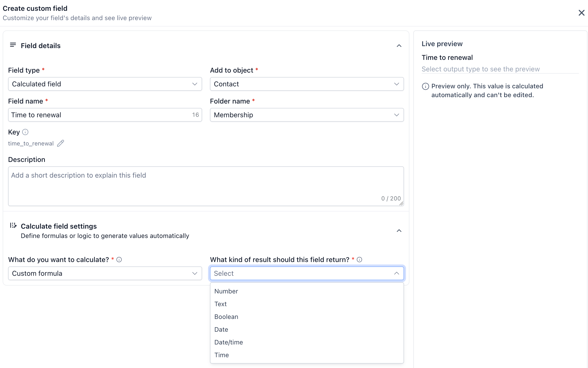Click the 0 / 200 character counter
The width and height of the screenshot is (588, 368).
coord(391,198)
